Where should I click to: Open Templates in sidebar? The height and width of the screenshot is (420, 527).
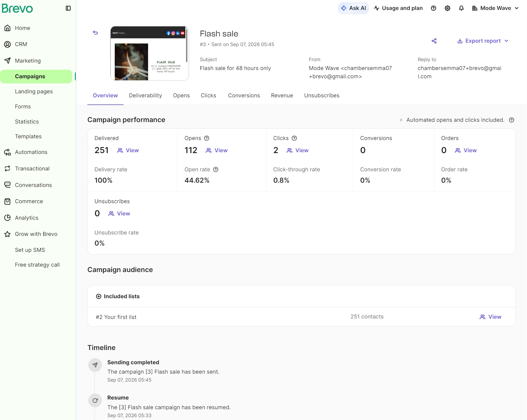[28, 137]
